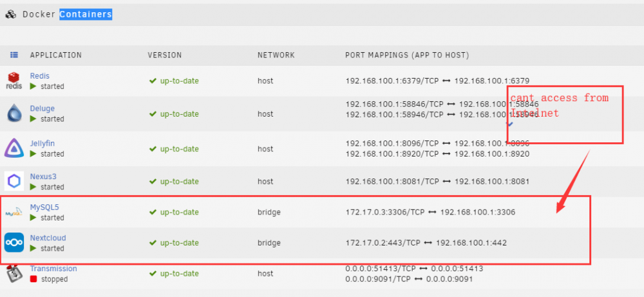Click up-to-date status for Nexus3
This screenshot has width=644, height=297.
pyautogui.click(x=174, y=181)
